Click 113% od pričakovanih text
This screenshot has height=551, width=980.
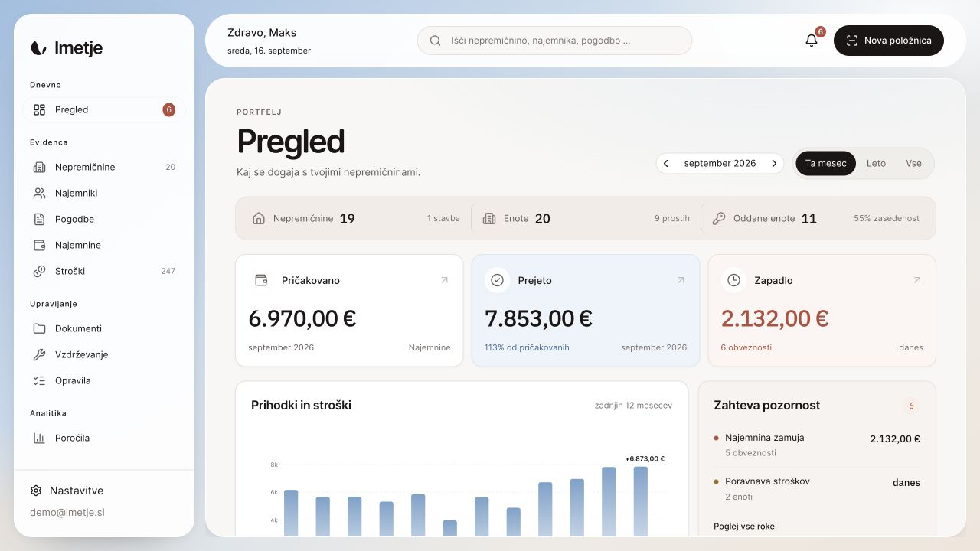point(527,347)
